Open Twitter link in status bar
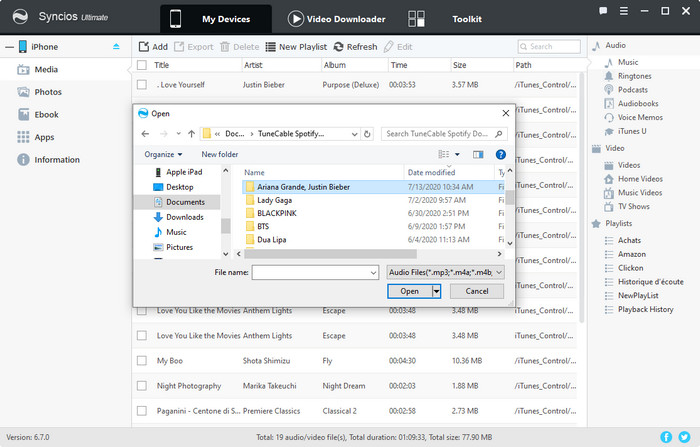Viewport: 700px width, 447px height. [683, 437]
